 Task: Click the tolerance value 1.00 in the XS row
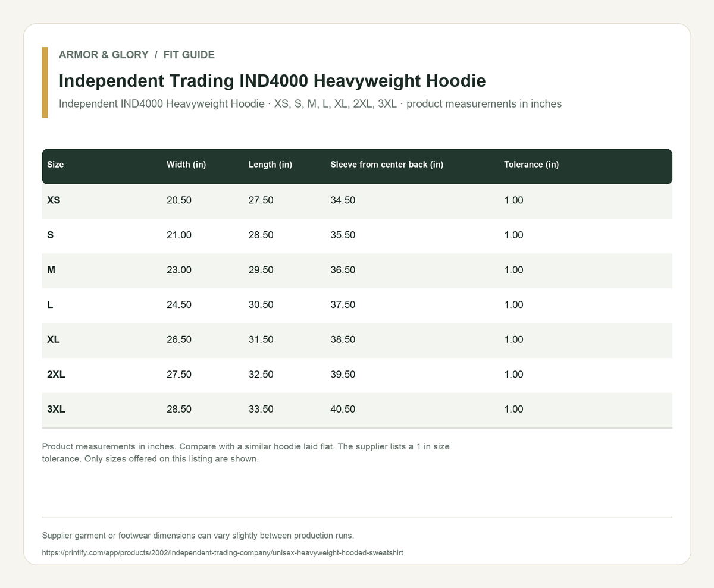coord(513,200)
